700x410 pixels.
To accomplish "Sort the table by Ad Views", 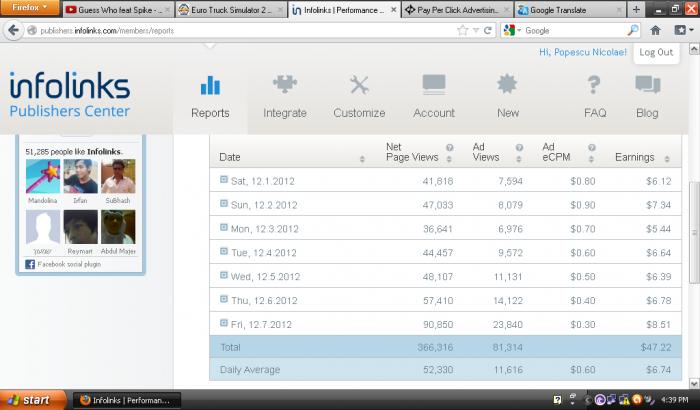I will [x=519, y=159].
